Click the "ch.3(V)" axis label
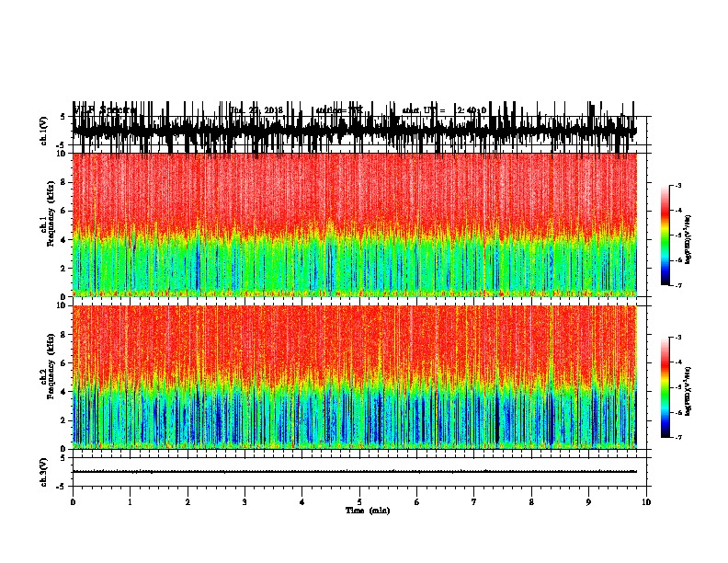The width and height of the screenshot is (728, 563). click(43, 472)
